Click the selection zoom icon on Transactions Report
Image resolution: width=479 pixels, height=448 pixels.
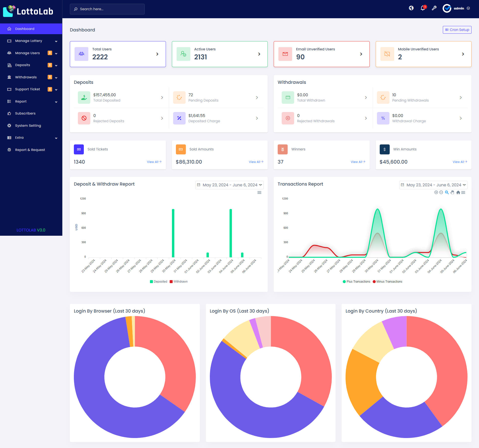(x=447, y=193)
